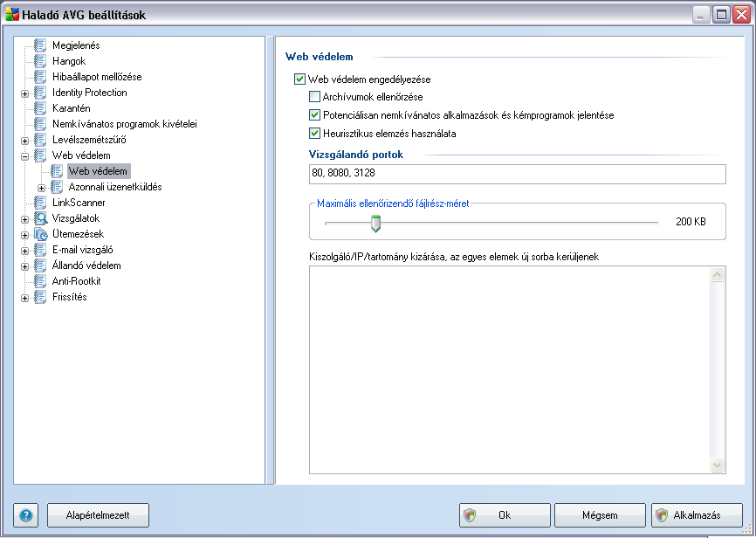This screenshot has width=756, height=538.
Task: Click the Megjelenés tree icon
Action: pyautogui.click(x=40, y=45)
